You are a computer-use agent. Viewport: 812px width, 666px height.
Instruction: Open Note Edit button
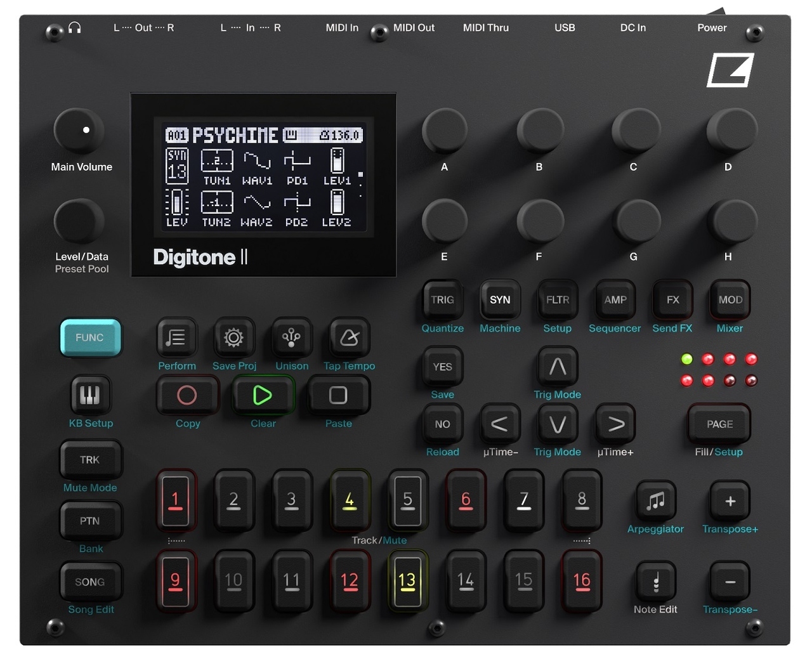(655, 581)
